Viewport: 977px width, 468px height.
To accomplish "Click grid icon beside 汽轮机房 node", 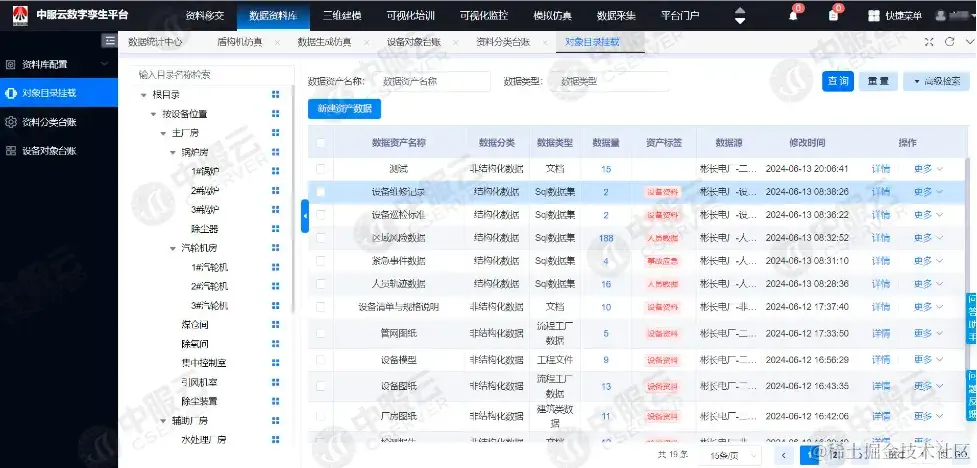I will [275, 247].
